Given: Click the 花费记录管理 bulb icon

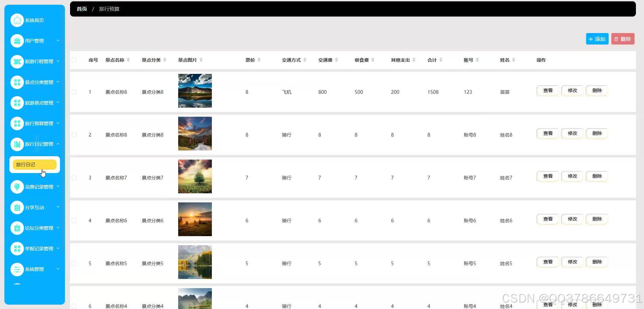Looking at the screenshot, I should pyautogui.click(x=17, y=187).
